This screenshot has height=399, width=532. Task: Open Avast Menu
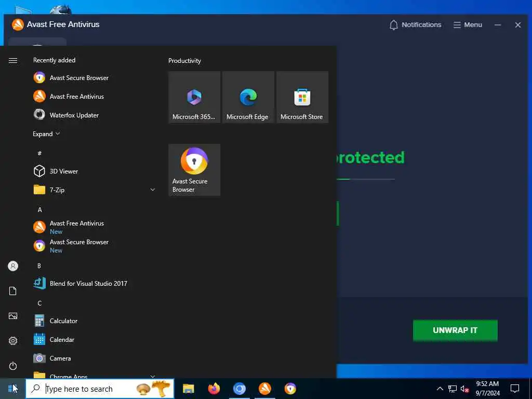point(468,25)
